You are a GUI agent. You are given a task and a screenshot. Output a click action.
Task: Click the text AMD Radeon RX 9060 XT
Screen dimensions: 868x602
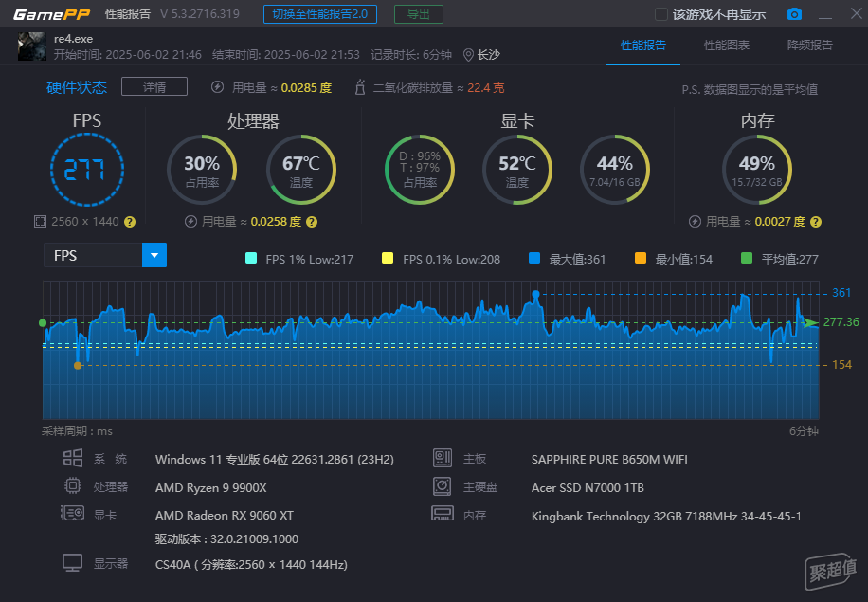[225, 515]
